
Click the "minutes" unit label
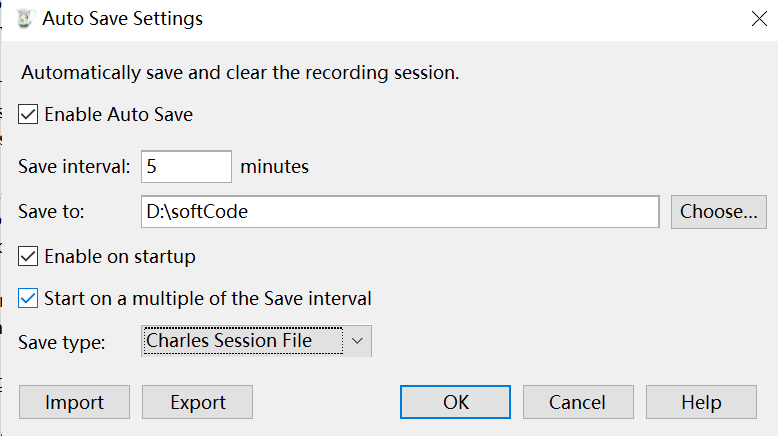point(275,167)
